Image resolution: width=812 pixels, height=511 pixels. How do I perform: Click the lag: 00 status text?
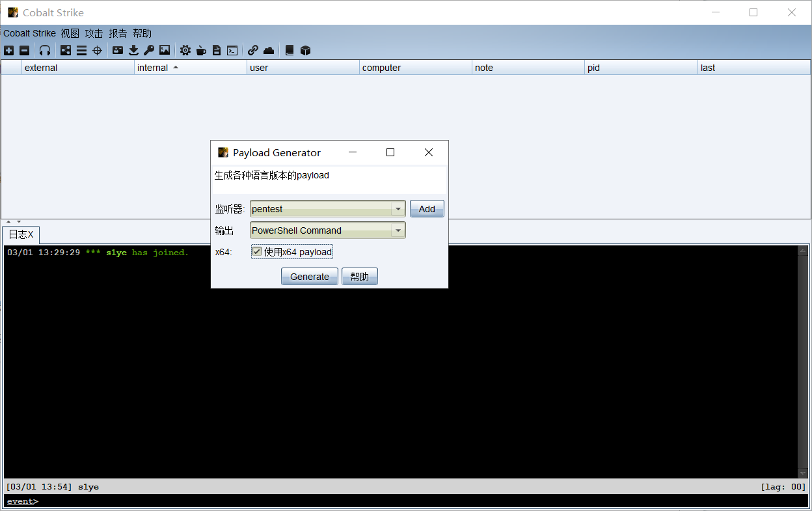pos(783,487)
